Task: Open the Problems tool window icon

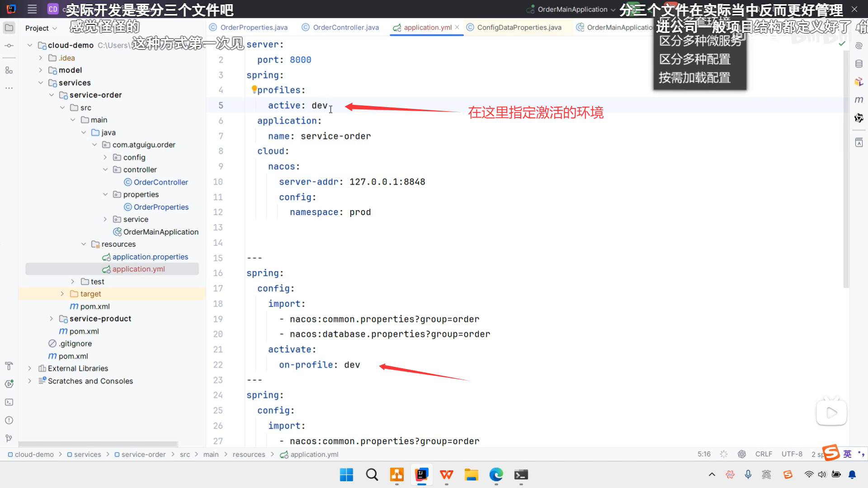Action: [x=9, y=420]
